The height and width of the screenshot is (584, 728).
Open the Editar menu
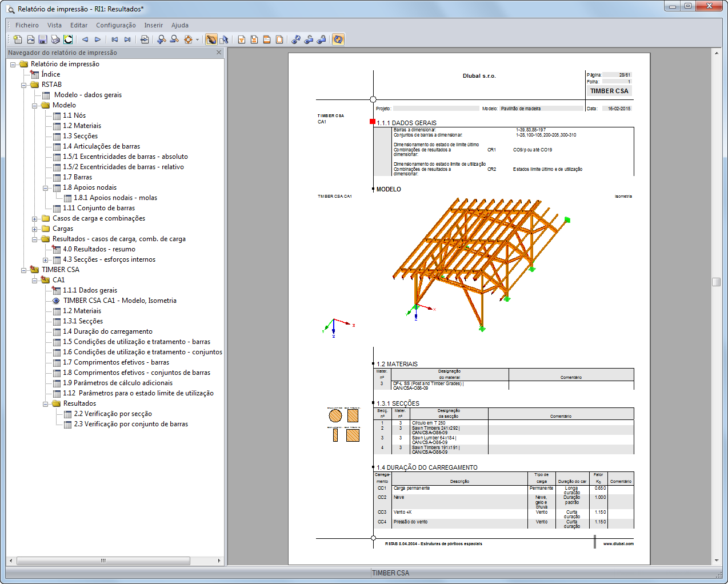[79, 25]
